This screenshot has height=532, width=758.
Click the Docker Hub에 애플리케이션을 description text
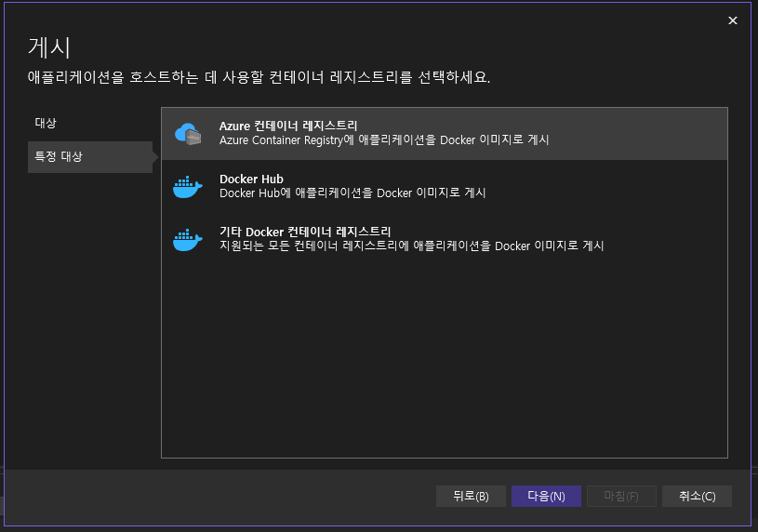(x=352, y=193)
